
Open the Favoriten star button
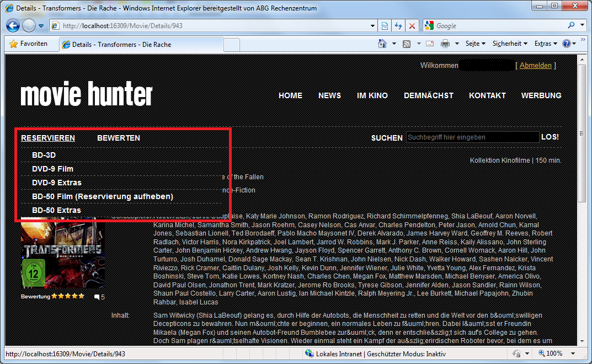(x=29, y=44)
